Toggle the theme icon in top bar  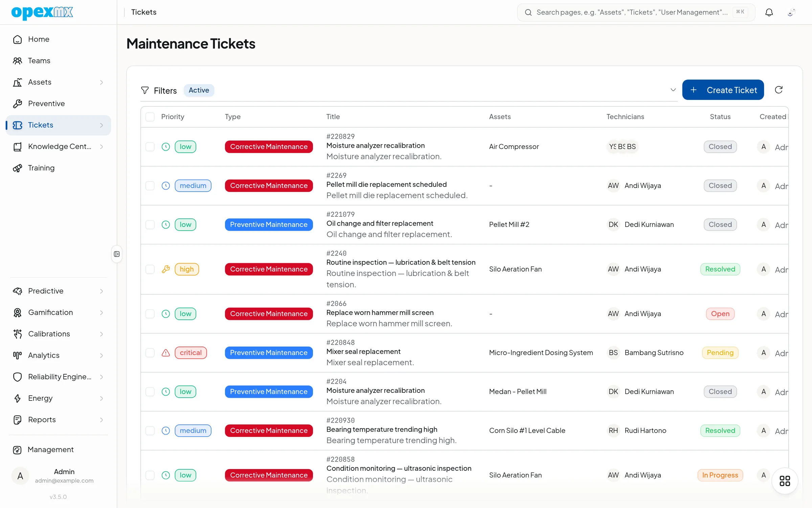[x=791, y=13]
